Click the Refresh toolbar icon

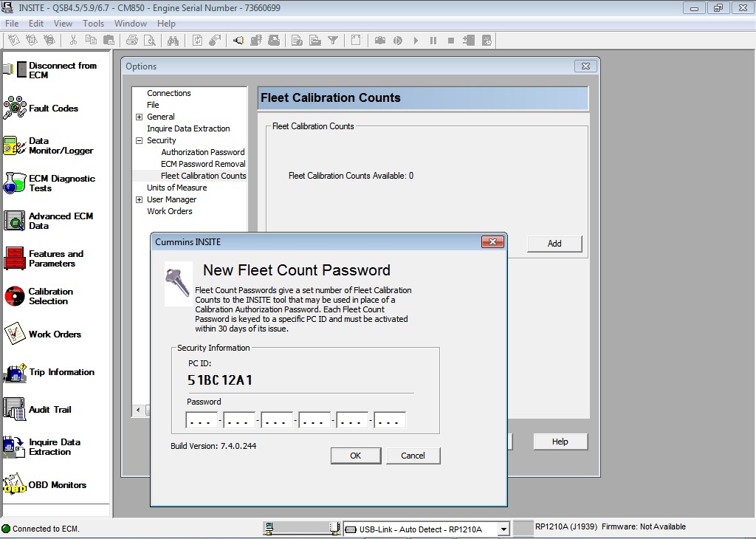pyautogui.click(x=197, y=41)
